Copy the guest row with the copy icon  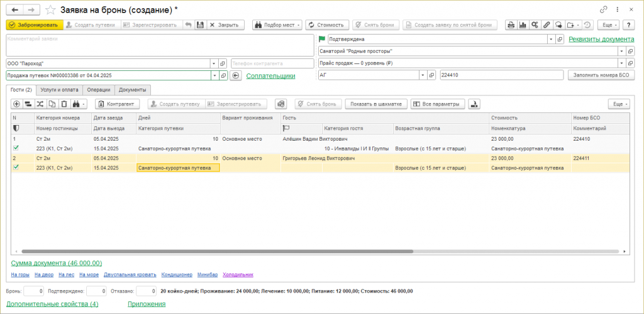pyautogui.click(x=52, y=104)
